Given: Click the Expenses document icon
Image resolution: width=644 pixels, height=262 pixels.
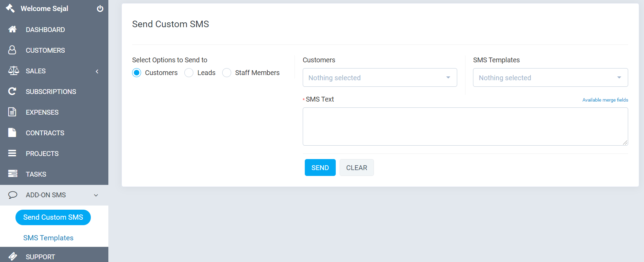Looking at the screenshot, I should pyautogui.click(x=12, y=112).
